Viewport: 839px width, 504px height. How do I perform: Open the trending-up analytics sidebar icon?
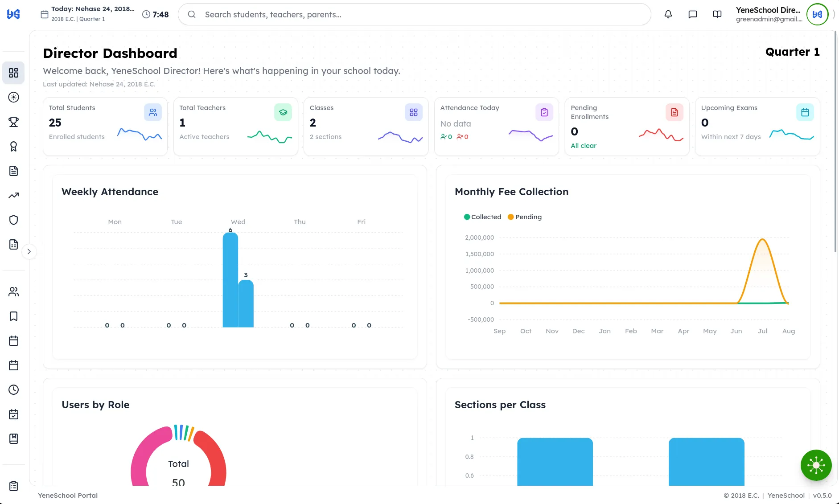coord(13,195)
